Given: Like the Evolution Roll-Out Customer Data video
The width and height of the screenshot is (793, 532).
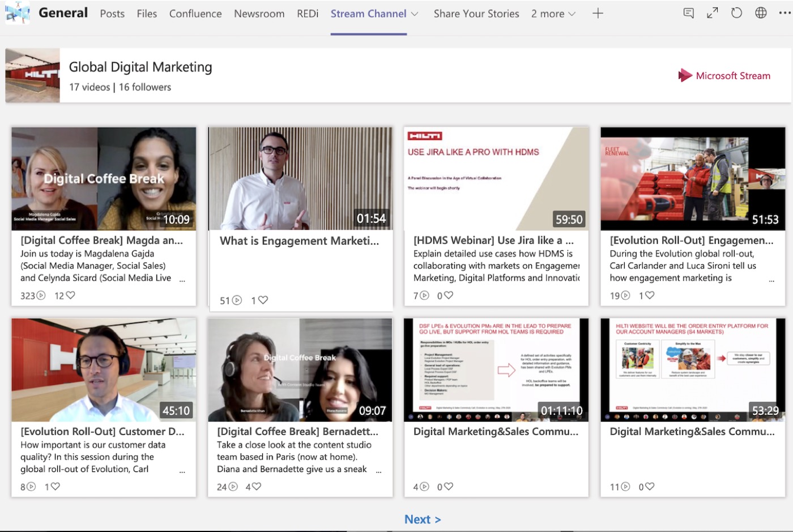Looking at the screenshot, I should pyautogui.click(x=55, y=487).
